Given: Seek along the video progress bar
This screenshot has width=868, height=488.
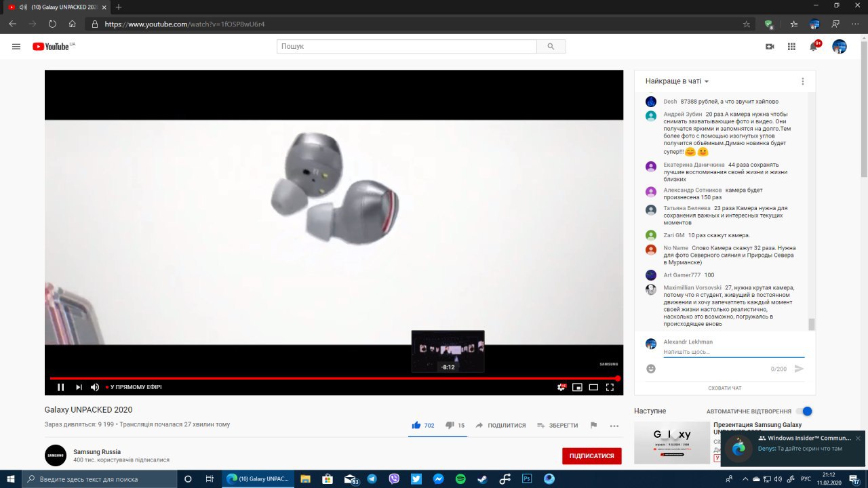Looking at the screenshot, I should click(x=334, y=378).
